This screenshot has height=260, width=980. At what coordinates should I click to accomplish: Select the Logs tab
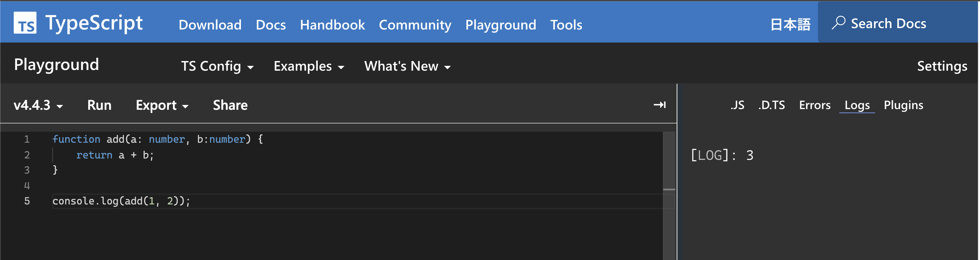(x=857, y=105)
